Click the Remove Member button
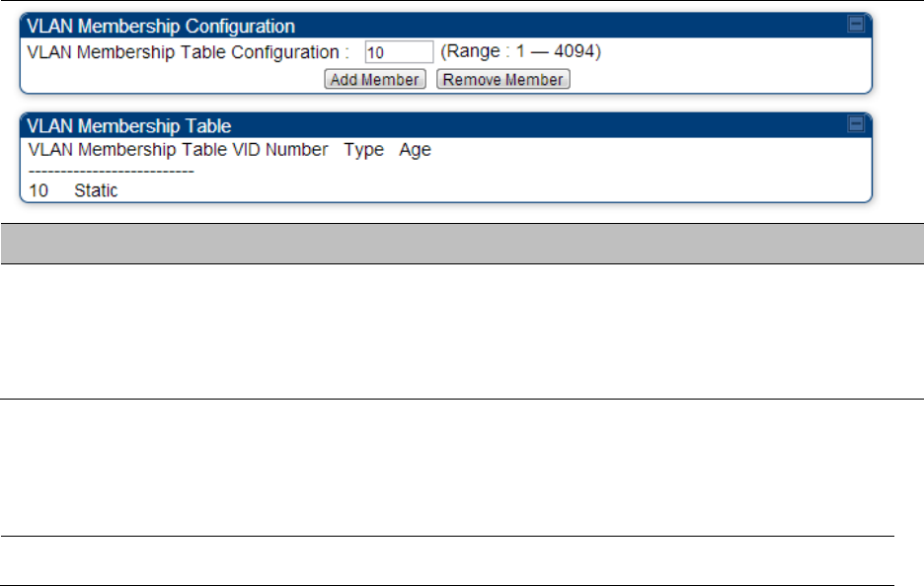Screen dimensions: 924x586 click(x=503, y=80)
